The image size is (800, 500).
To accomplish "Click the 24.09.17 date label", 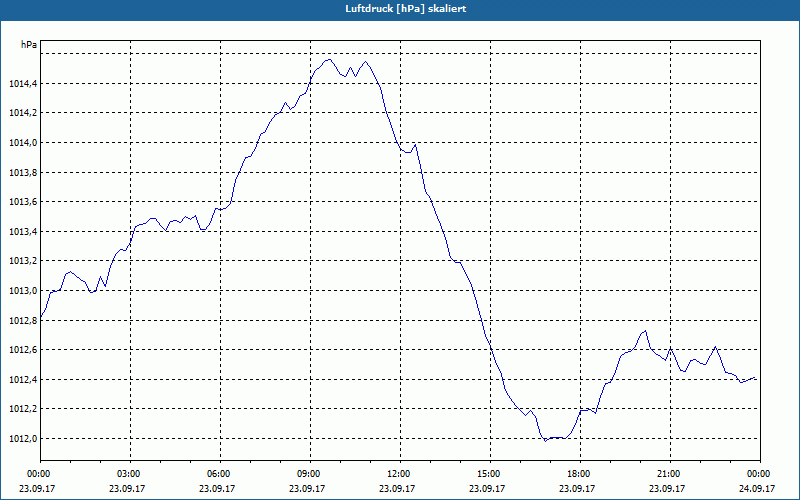I will tap(758, 488).
